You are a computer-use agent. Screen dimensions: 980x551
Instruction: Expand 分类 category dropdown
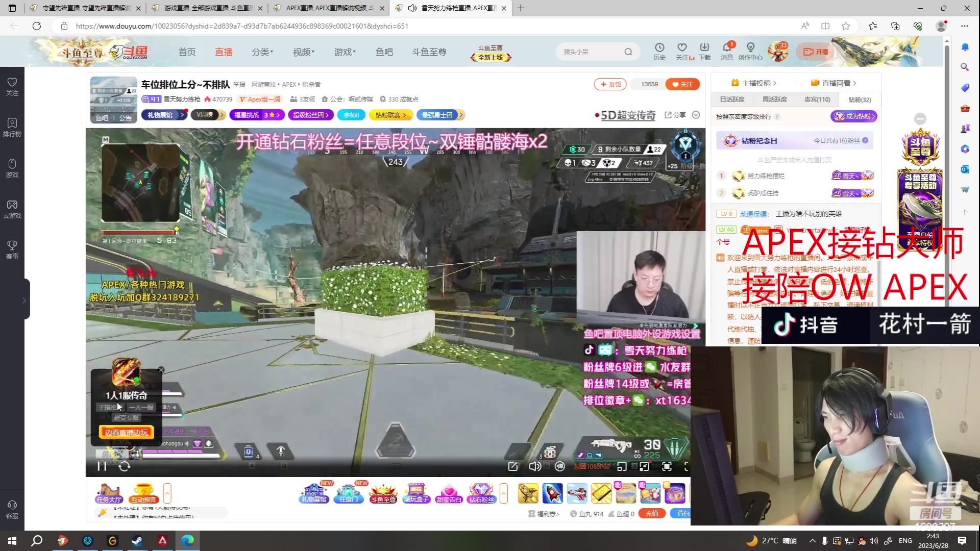click(262, 52)
